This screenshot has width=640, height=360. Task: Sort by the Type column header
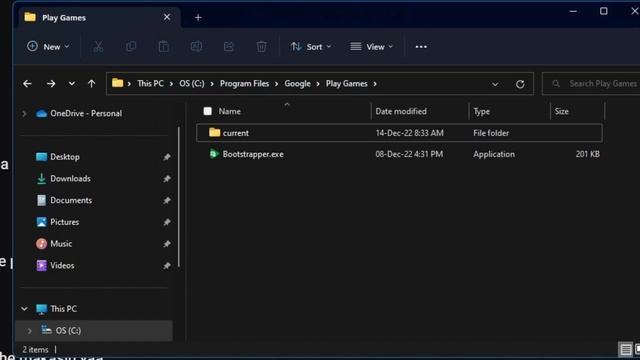[x=482, y=111]
